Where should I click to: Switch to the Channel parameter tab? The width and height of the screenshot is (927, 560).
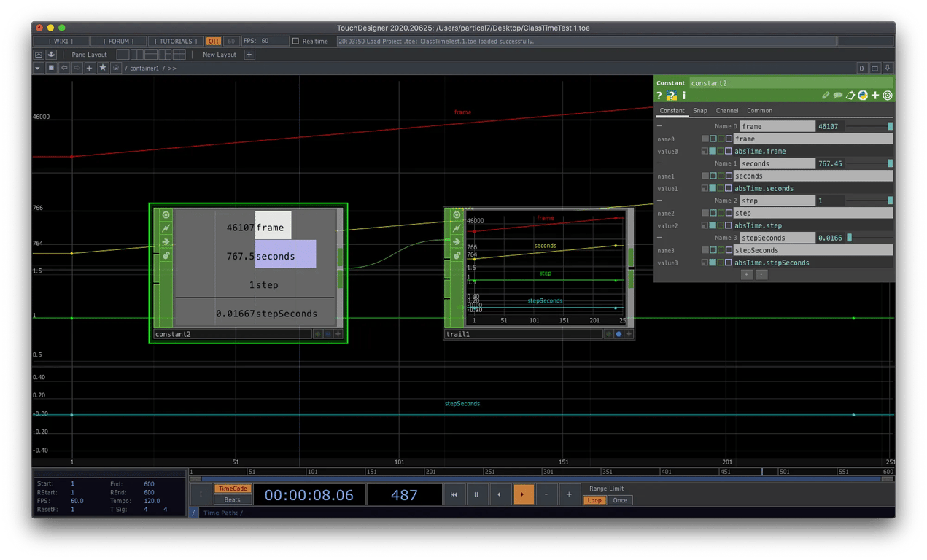tap(727, 111)
